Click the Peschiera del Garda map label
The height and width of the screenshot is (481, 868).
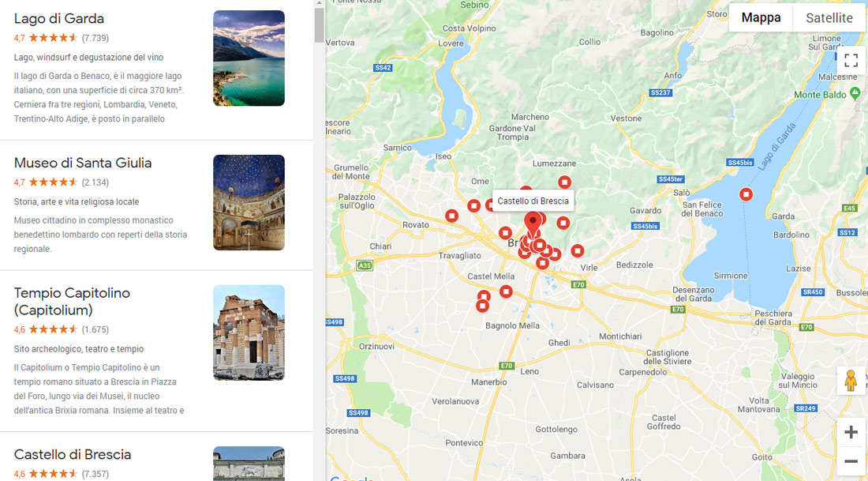[x=773, y=318]
